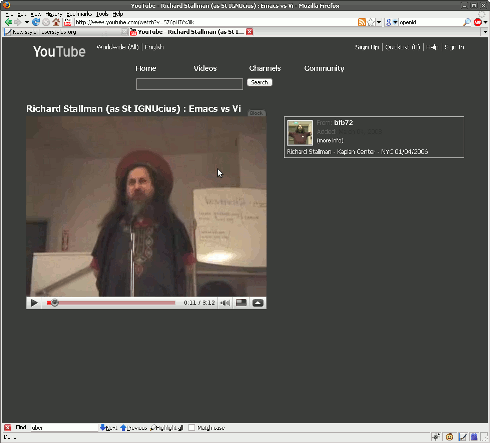The image size is (490, 443).
Task: Click into the browser search box
Action: point(430,22)
